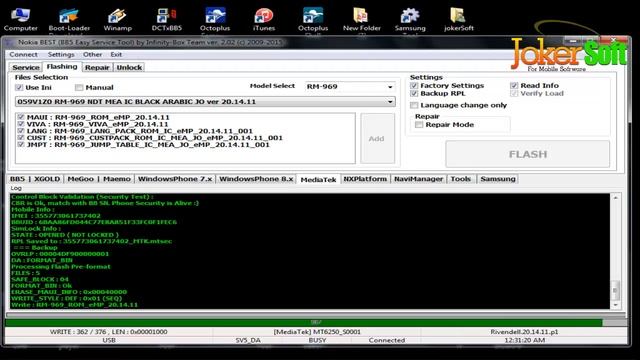Click the FLASH button
The height and width of the screenshot is (360, 640).
pyautogui.click(x=528, y=154)
